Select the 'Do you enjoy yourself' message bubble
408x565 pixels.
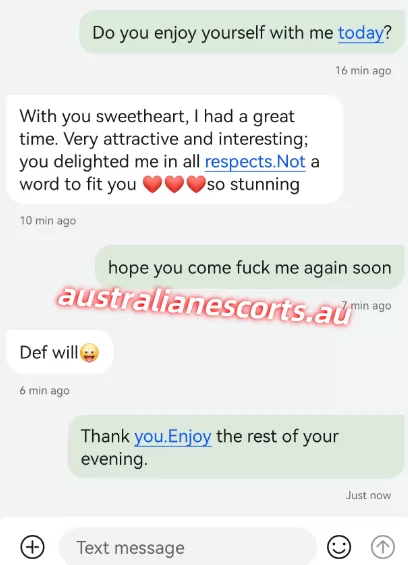[x=242, y=32]
